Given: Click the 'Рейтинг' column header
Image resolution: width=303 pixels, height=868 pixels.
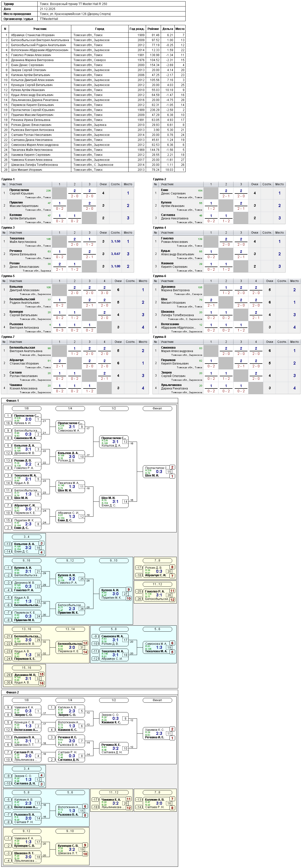Looking at the screenshot, I should pos(153,29).
